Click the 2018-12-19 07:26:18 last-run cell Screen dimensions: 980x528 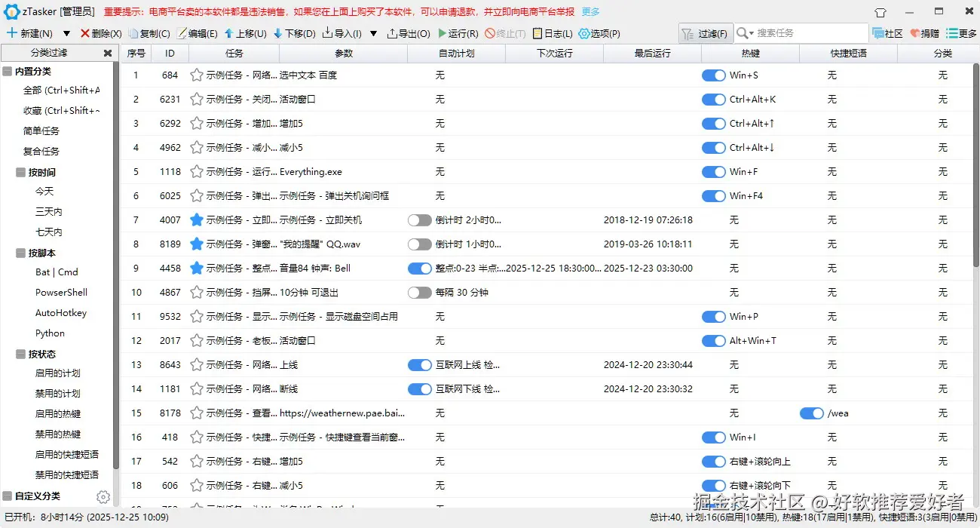pos(648,220)
